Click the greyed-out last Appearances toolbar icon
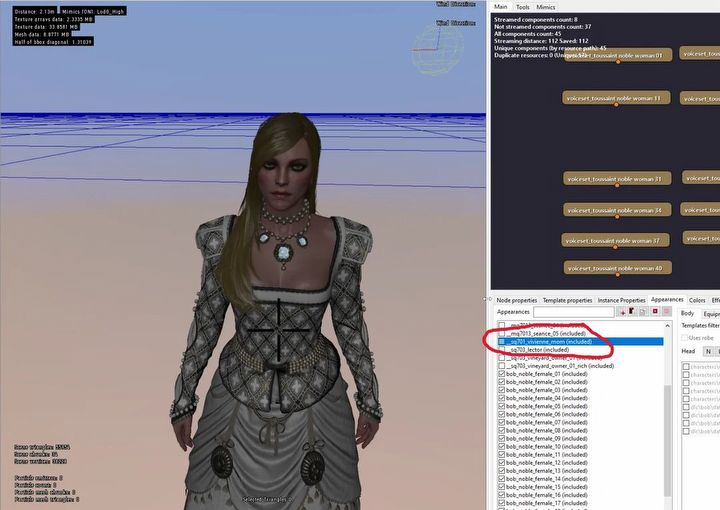Screen dimensions: 720x510 (665, 312)
